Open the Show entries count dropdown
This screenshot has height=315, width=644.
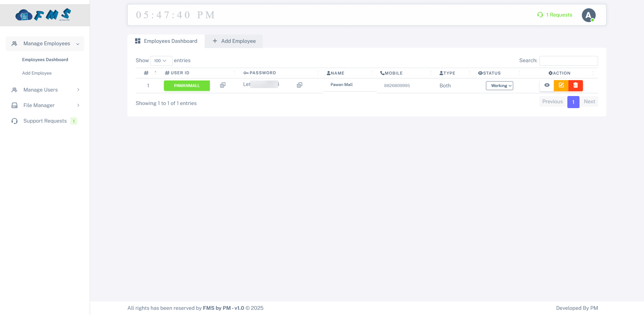[161, 60]
